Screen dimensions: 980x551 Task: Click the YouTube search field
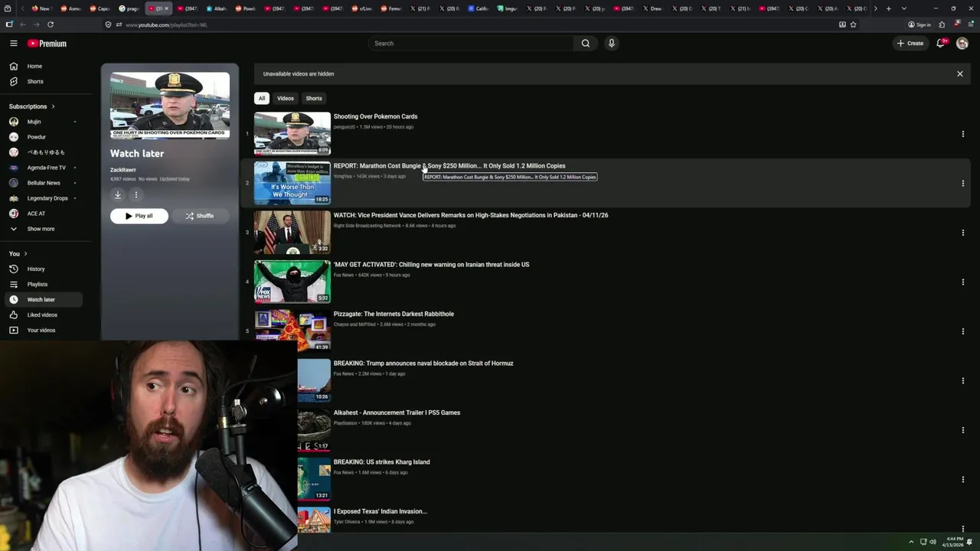point(472,44)
